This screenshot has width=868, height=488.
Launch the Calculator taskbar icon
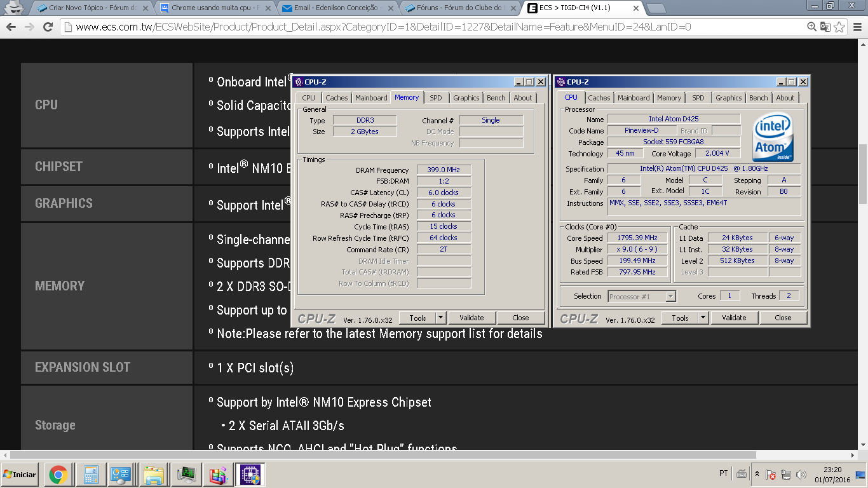tap(90, 475)
